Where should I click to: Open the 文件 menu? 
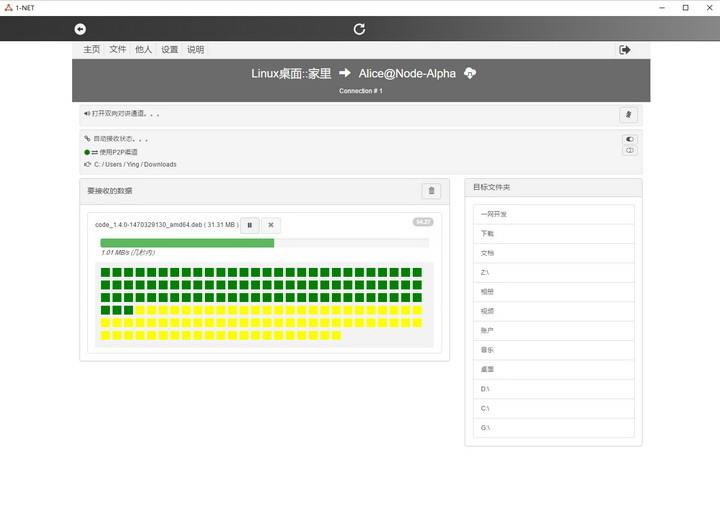pyautogui.click(x=118, y=49)
